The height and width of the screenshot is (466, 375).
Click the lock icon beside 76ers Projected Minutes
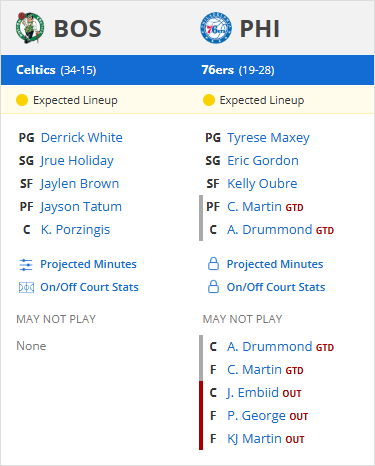coord(213,264)
